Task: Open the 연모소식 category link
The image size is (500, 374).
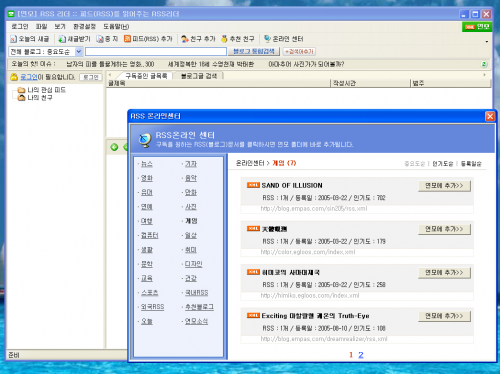Action: [x=197, y=321]
